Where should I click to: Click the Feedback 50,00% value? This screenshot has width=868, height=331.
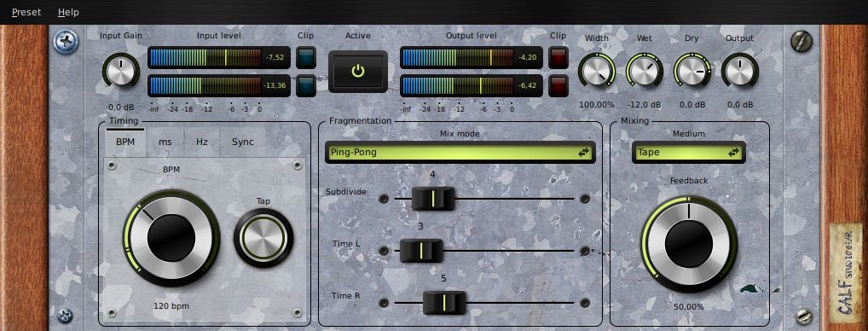(689, 306)
